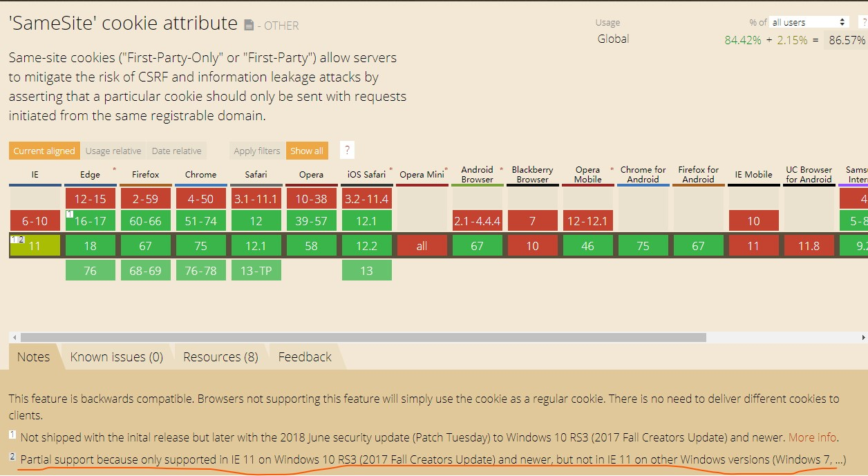This screenshot has width=868, height=476.
Task: Click the Opera column header
Action: coord(311,175)
